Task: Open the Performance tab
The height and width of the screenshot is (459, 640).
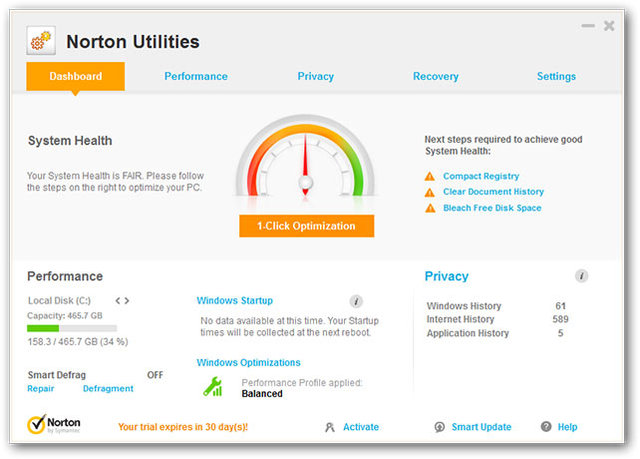Action: point(196,76)
